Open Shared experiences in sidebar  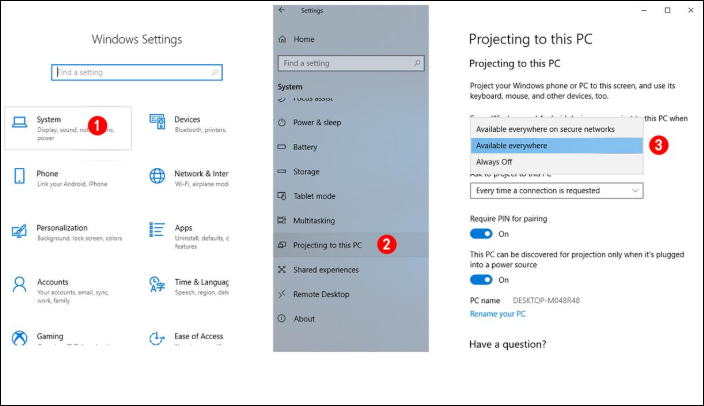pos(327,269)
